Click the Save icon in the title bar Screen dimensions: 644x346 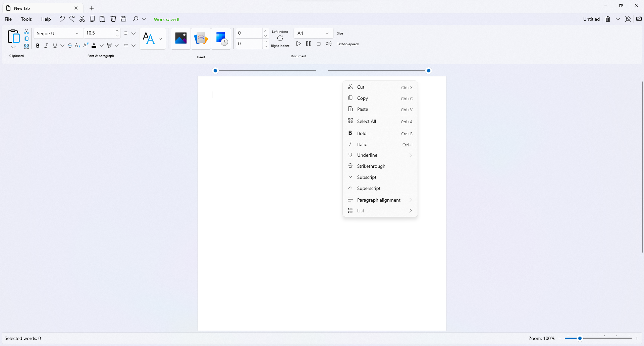(x=123, y=19)
